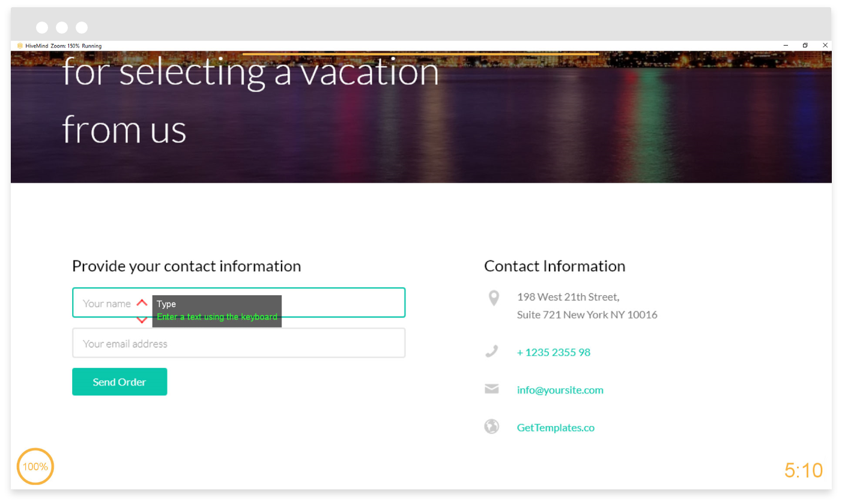Click the envelope email icon

click(x=491, y=389)
